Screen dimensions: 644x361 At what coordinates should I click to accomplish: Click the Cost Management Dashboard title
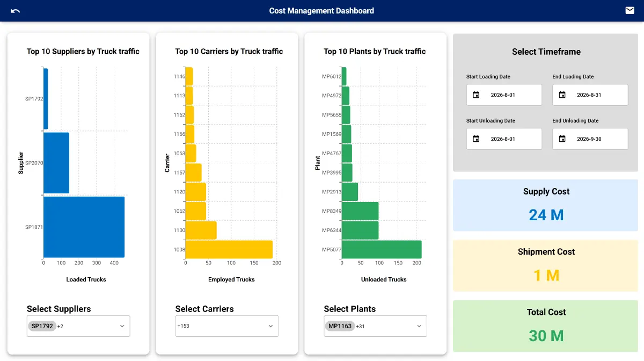(x=321, y=11)
